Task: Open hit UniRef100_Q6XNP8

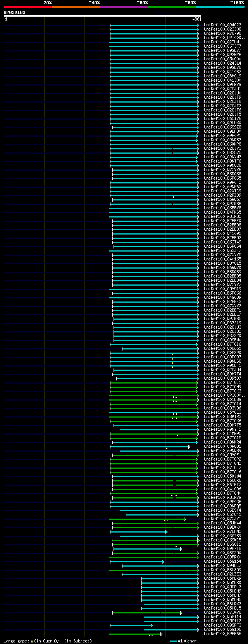Action: coord(222,144)
